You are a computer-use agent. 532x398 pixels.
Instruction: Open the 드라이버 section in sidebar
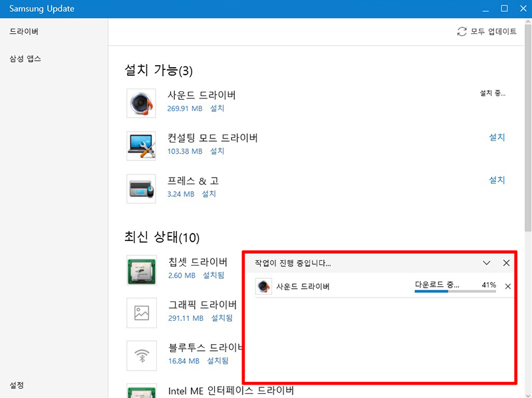point(24,31)
